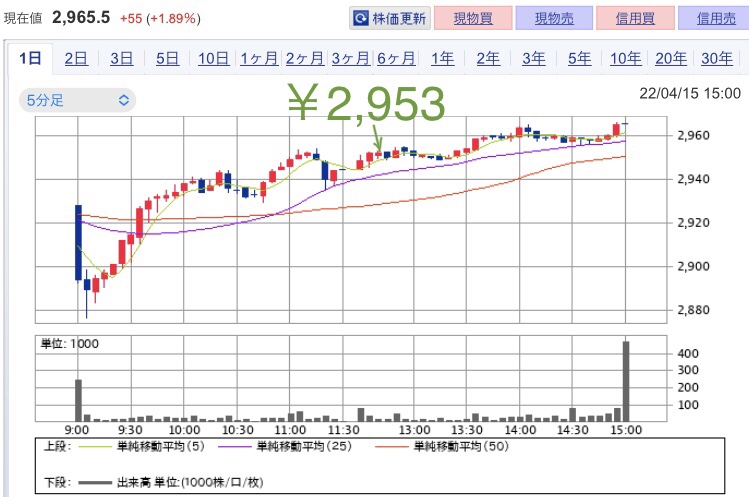Click the 9:00 opening volume bar
The image size is (749, 497).
(x=78, y=400)
